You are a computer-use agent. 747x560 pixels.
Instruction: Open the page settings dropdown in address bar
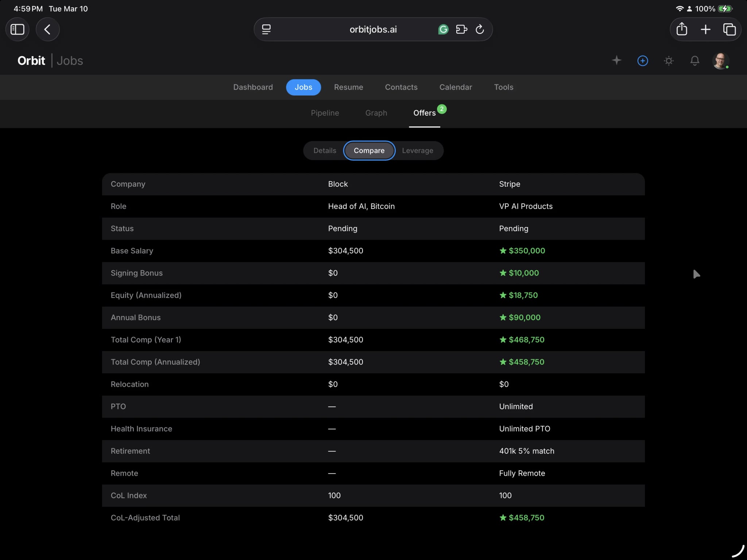266,29
